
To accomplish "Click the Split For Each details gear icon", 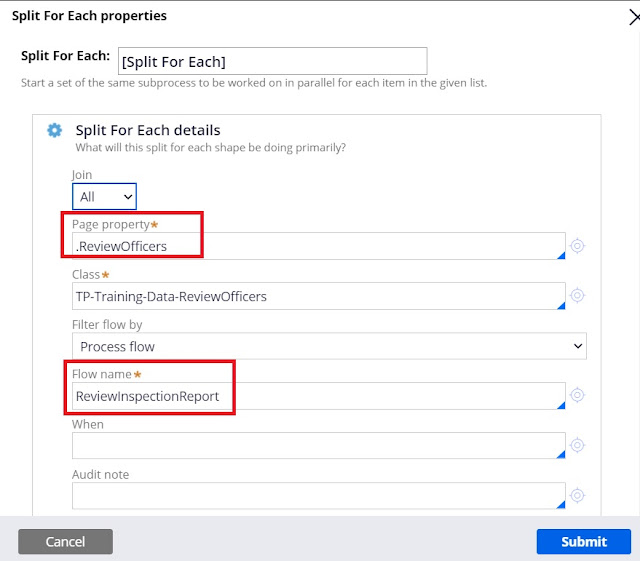I will click(54, 130).
